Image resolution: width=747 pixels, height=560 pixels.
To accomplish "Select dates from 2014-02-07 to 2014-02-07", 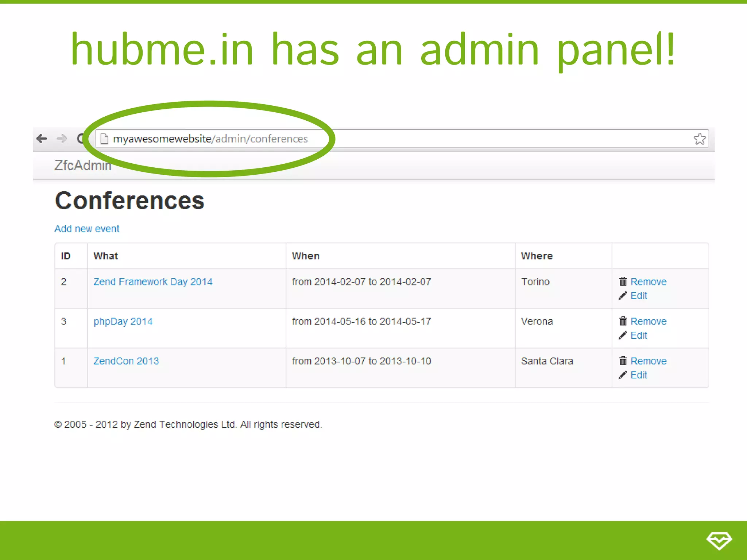I will click(x=361, y=282).
